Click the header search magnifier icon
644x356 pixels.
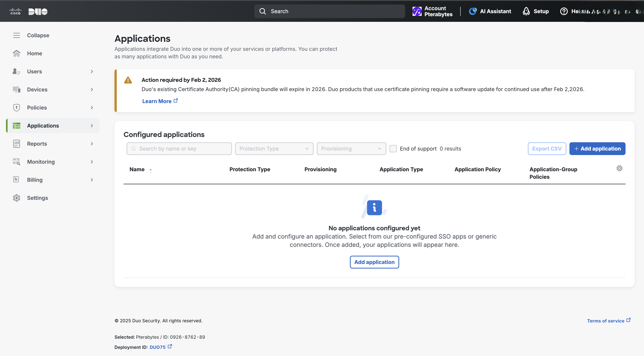pos(262,11)
